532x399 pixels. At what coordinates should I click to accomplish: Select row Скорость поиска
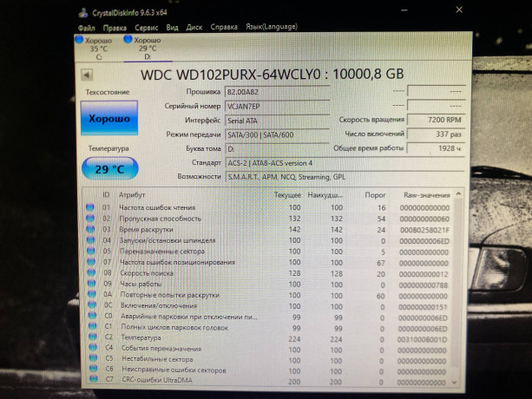click(x=268, y=273)
